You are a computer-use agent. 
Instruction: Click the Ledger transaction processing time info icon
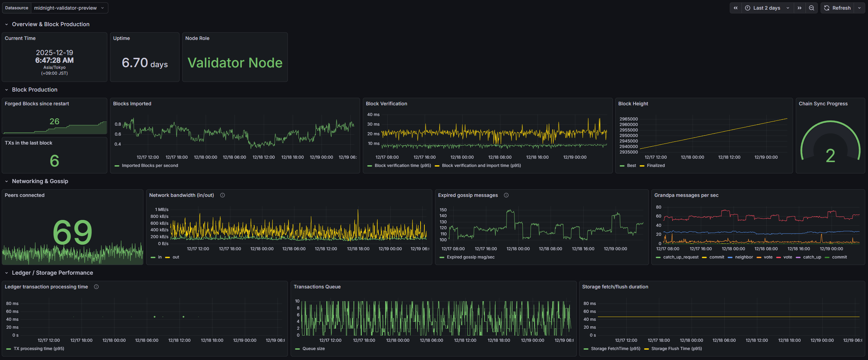pos(96,286)
